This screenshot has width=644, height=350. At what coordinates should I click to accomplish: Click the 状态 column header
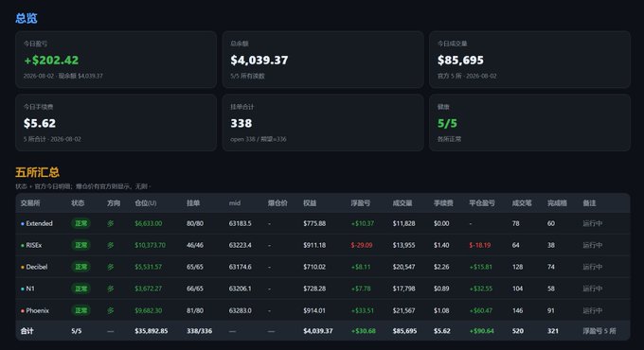tap(78, 203)
